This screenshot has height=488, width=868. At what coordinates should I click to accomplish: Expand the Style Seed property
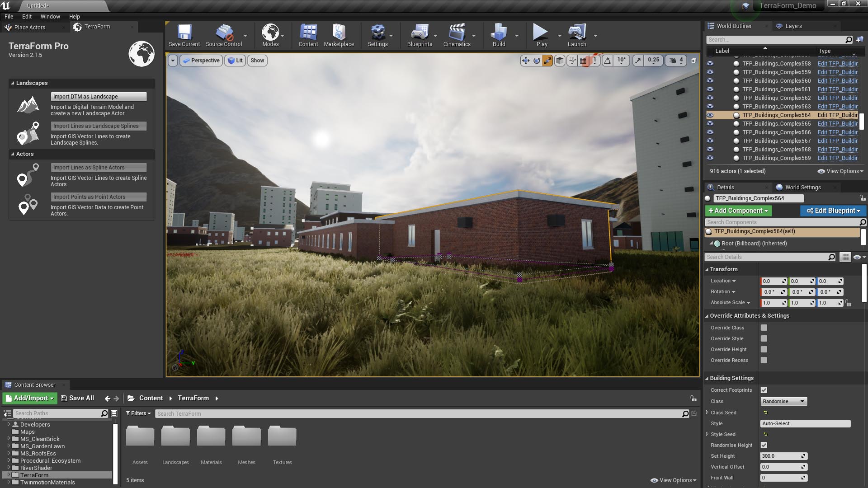click(707, 434)
